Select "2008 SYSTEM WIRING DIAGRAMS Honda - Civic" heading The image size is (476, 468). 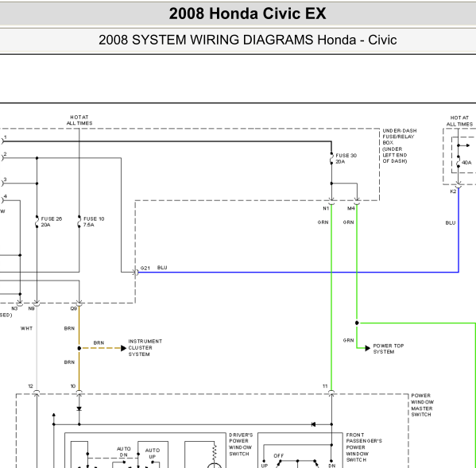[x=247, y=40]
